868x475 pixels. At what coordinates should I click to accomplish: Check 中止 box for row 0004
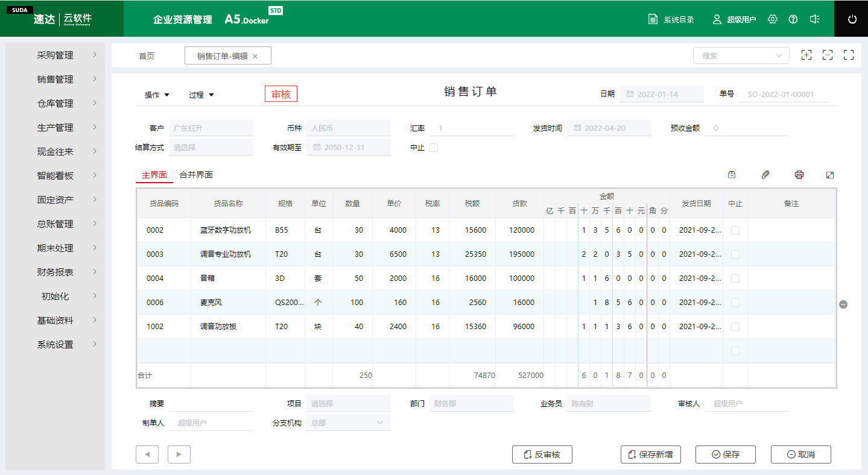pos(735,278)
